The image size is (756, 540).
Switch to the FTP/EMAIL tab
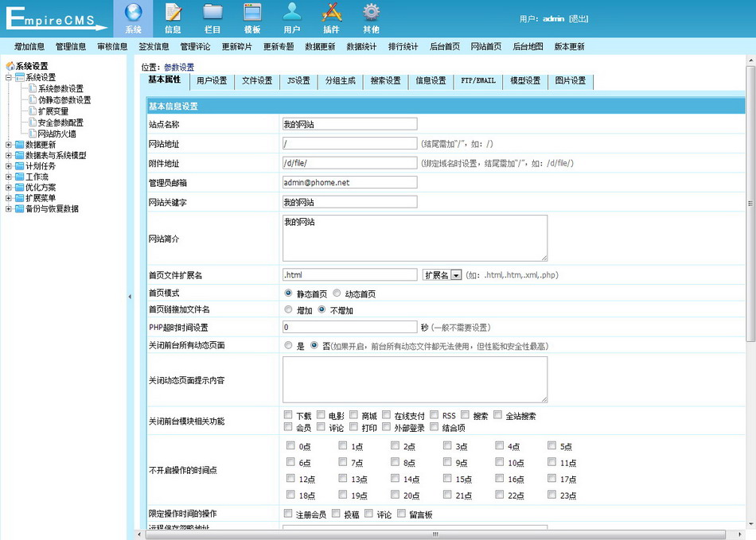pos(478,81)
